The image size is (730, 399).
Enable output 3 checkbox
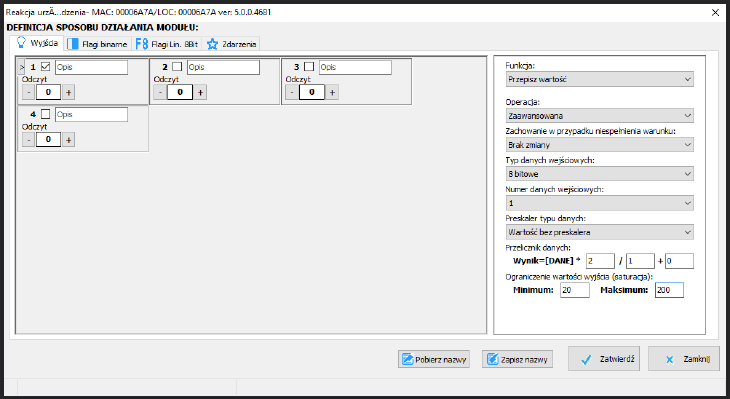pyautogui.click(x=309, y=67)
